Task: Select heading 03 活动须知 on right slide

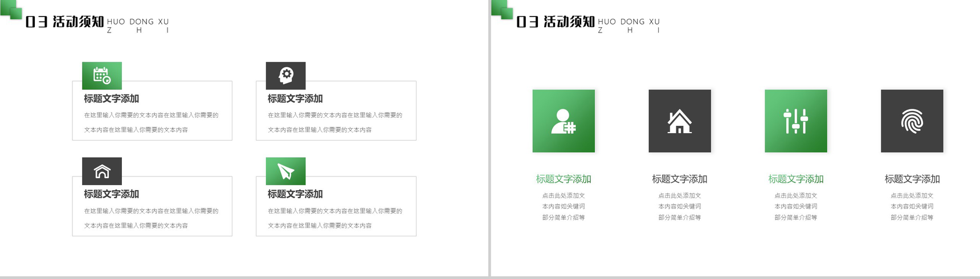Action: [x=556, y=22]
